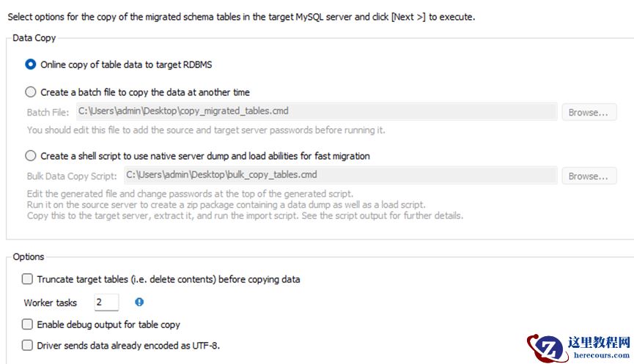Browse for the batch file location
The image size is (634, 364).
tap(589, 112)
